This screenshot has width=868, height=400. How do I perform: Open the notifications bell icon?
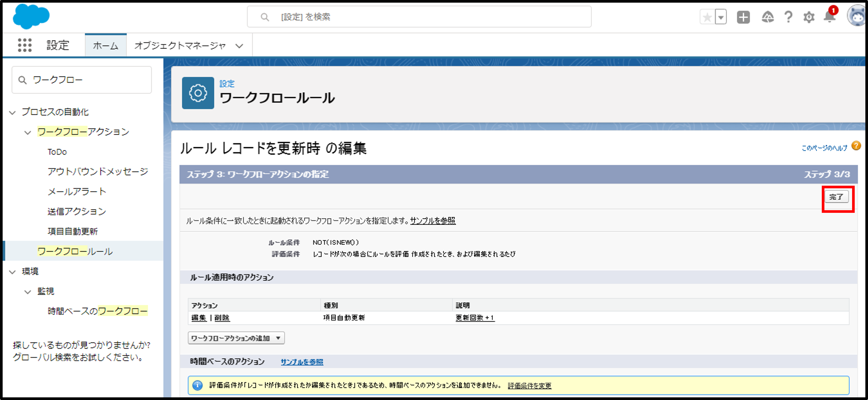[x=829, y=17]
